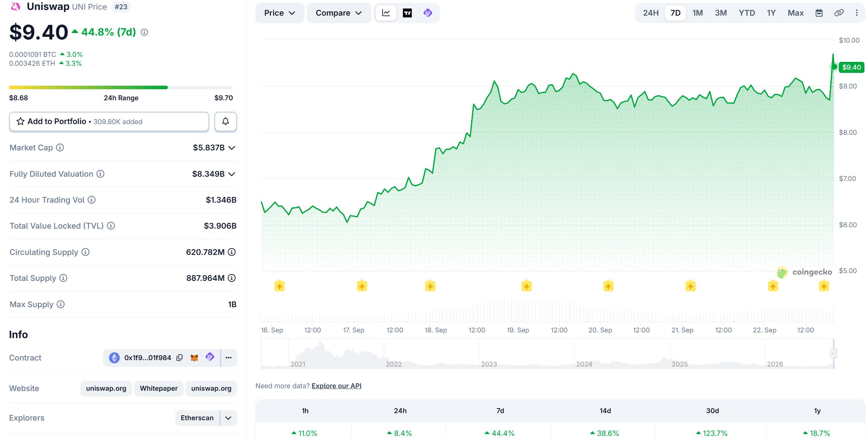Click the #23 rank badge
868x438 pixels.
(x=121, y=7)
